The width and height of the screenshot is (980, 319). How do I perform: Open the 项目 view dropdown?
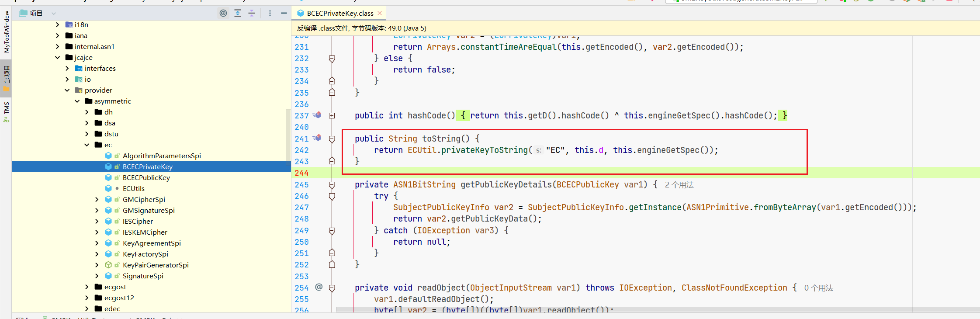coord(54,14)
